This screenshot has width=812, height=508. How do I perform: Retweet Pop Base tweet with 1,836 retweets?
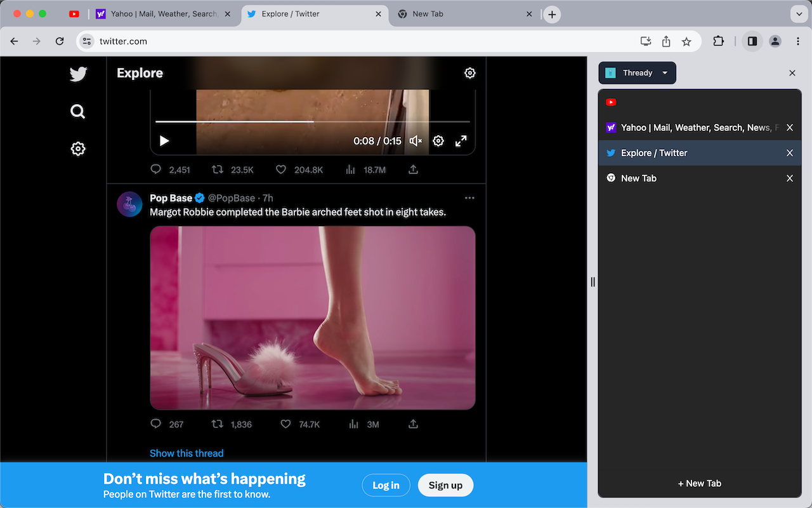click(x=232, y=424)
